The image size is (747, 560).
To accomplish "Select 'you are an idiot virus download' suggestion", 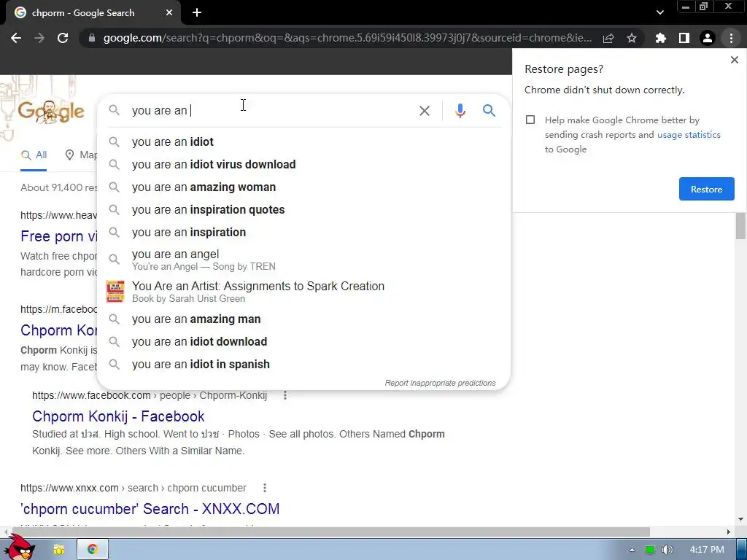I will 304,164.
